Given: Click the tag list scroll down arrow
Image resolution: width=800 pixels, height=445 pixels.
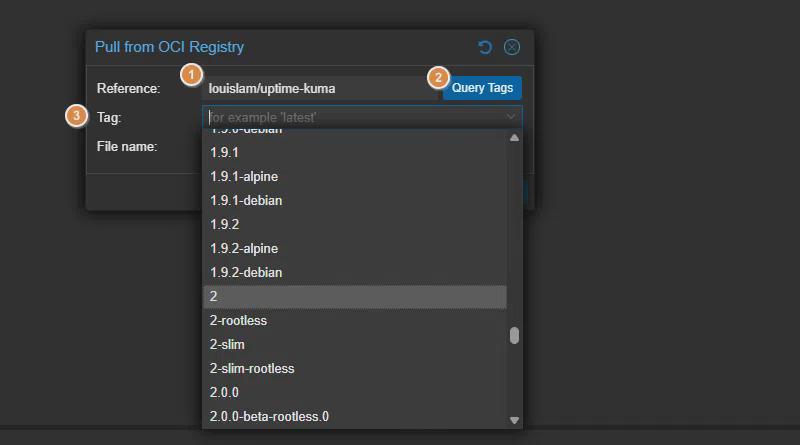Looking at the screenshot, I should click(x=514, y=420).
